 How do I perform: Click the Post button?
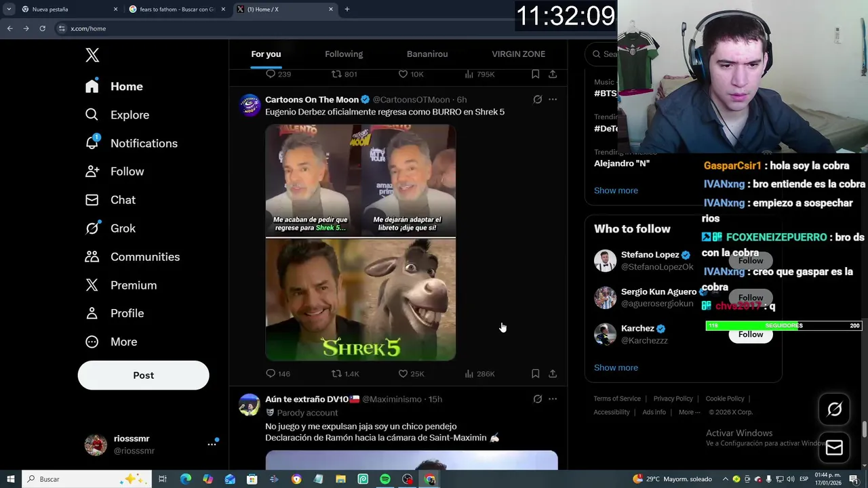[143, 375]
